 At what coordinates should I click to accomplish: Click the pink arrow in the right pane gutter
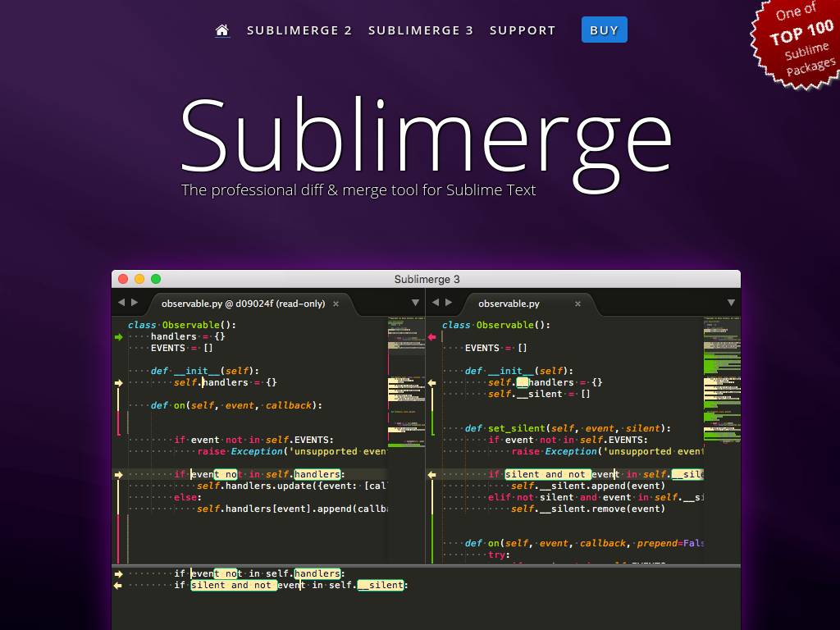(x=432, y=336)
